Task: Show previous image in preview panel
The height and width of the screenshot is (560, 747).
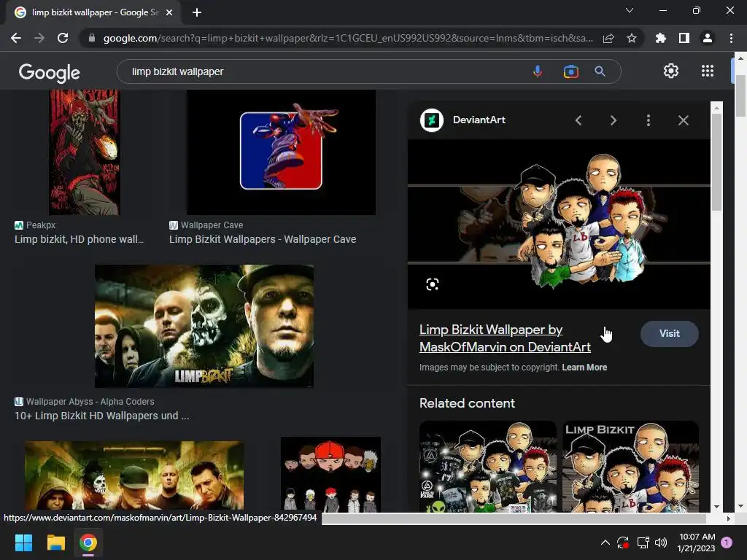Action: [578, 120]
